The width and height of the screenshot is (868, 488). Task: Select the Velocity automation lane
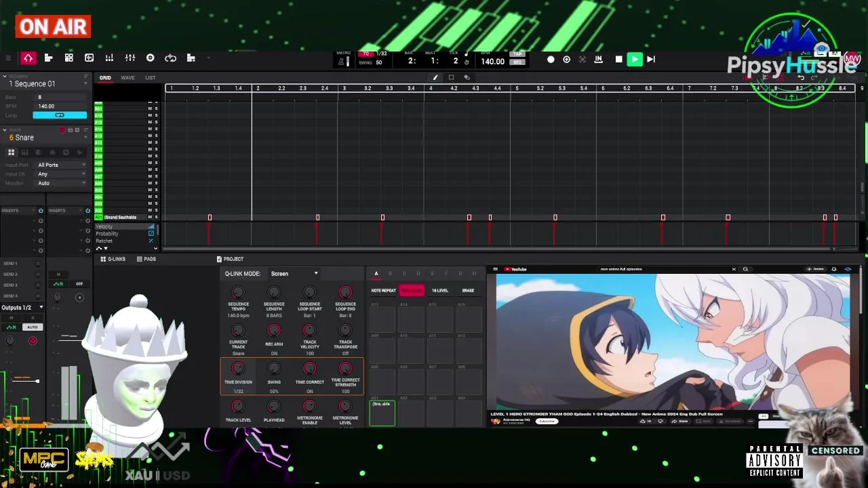125,226
